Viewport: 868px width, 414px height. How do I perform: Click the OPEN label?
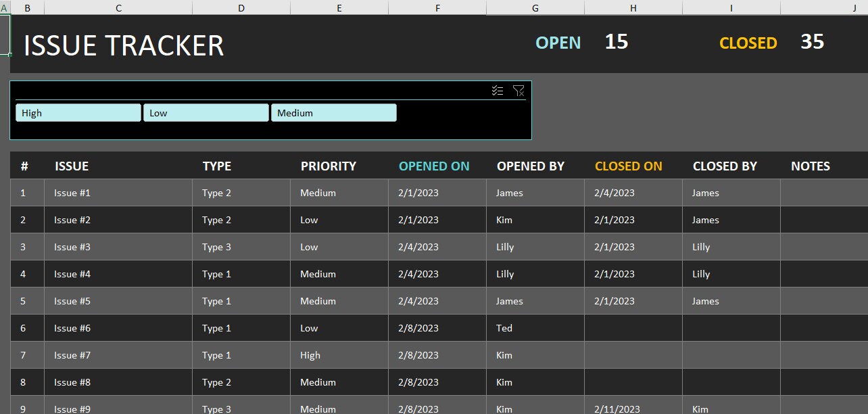558,43
